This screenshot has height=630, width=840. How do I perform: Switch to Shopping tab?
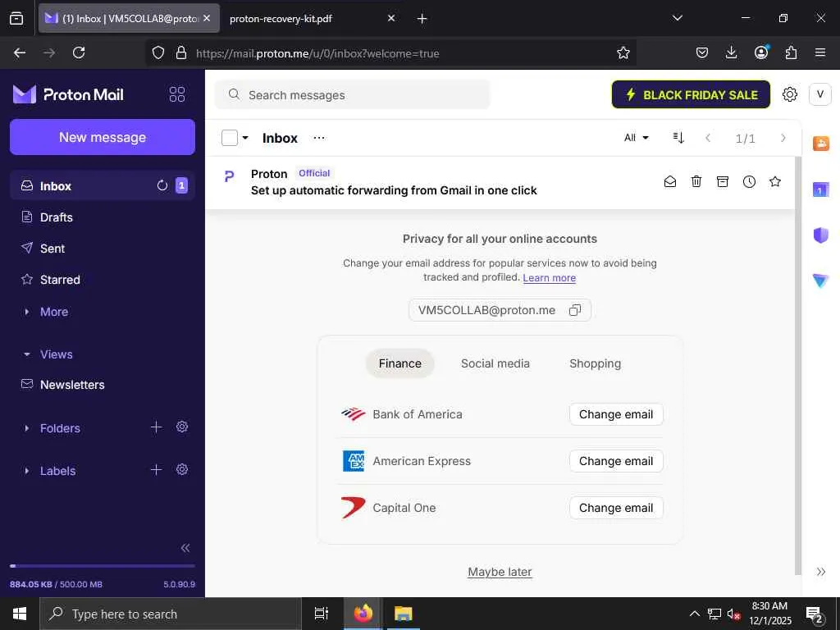pyautogui.click(x=595, y=363)
